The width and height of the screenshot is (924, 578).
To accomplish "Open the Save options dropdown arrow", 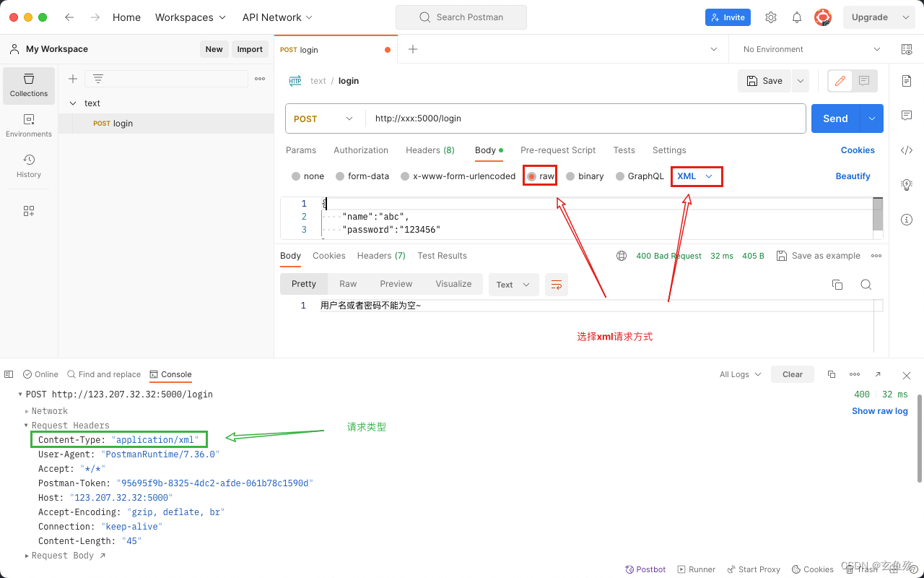I will (800, 81).
